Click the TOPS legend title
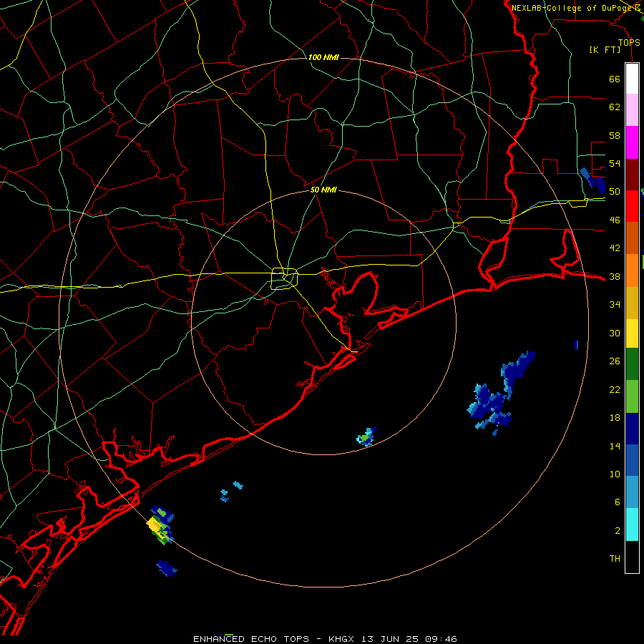Screen dimensions: 644x644 coord(629,42)
